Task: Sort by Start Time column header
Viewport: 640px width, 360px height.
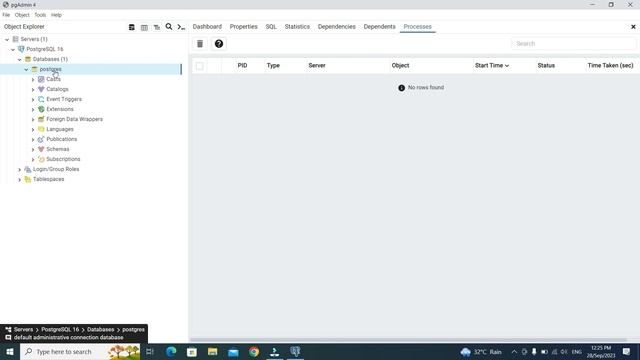Action: [491, 65]
